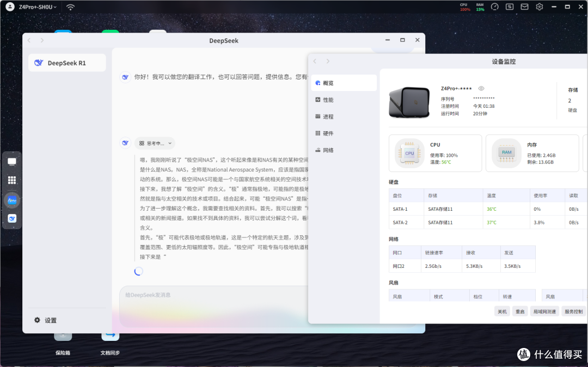Open the user avatar icon in top bar

point(10,7)
